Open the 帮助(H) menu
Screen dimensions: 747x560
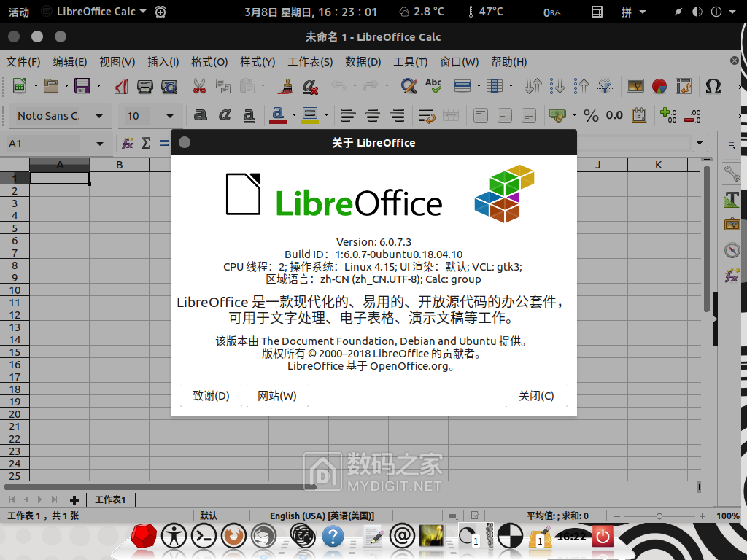pyautogui.click(x=508, y=62)
